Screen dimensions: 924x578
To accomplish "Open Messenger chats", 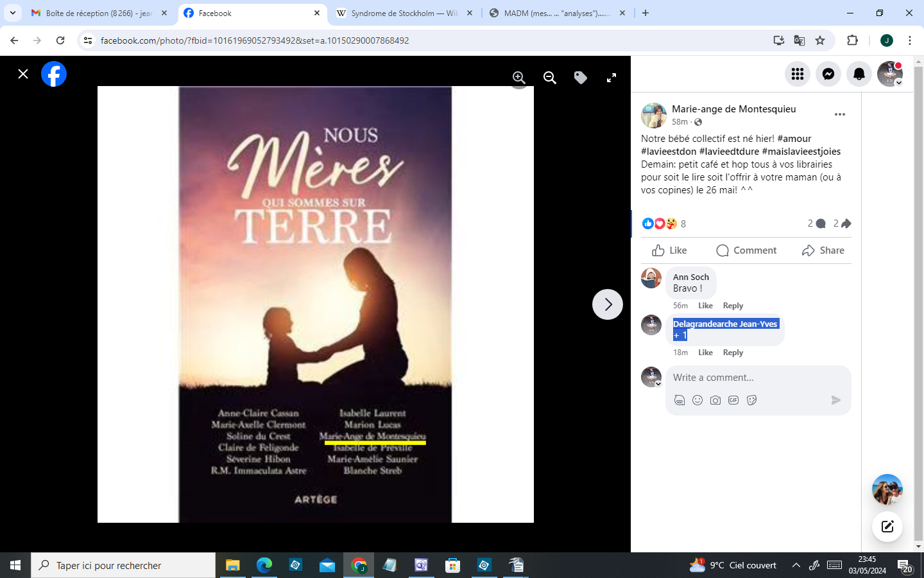I will click(828, 74).
